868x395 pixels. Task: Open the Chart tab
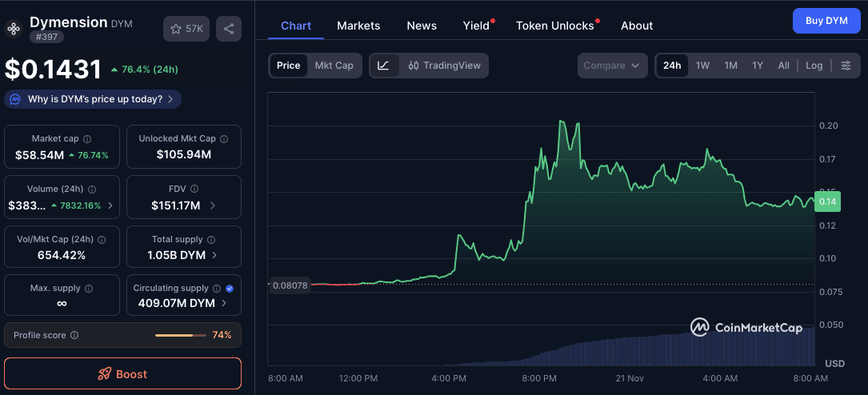(x=296, y=26)
